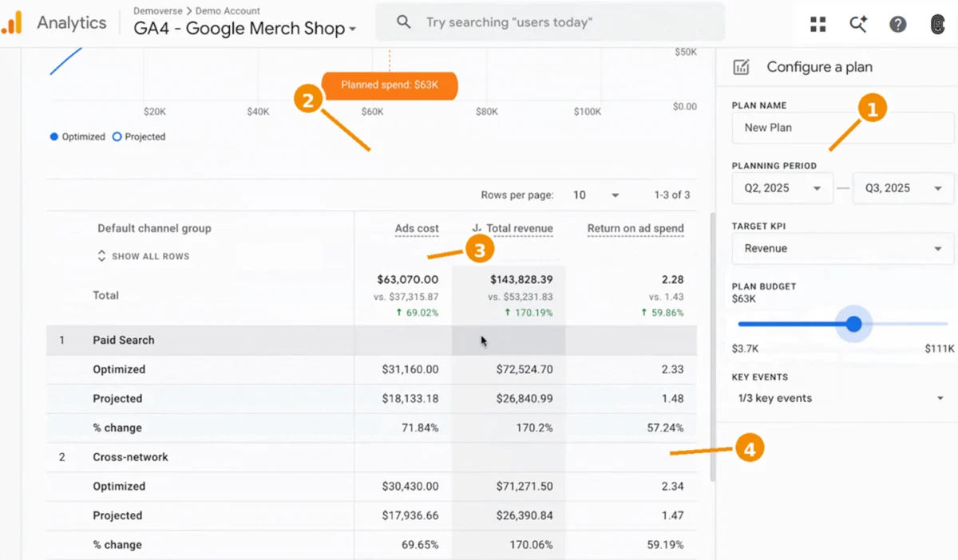Click the 71.84% change cell
This screenshot has width=958, height=560.
[x=420, y=428]
